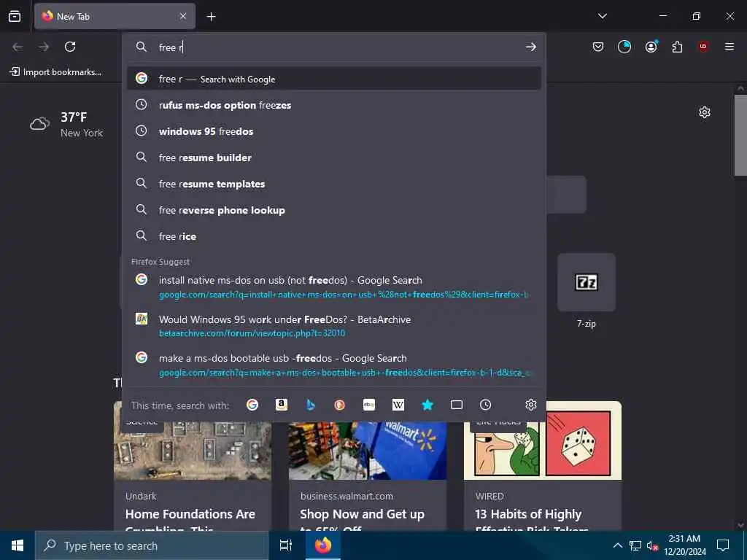747x560 pixels.
Task: Click the taskbar 'Type here to search' box
Action: tap(152, 545)
